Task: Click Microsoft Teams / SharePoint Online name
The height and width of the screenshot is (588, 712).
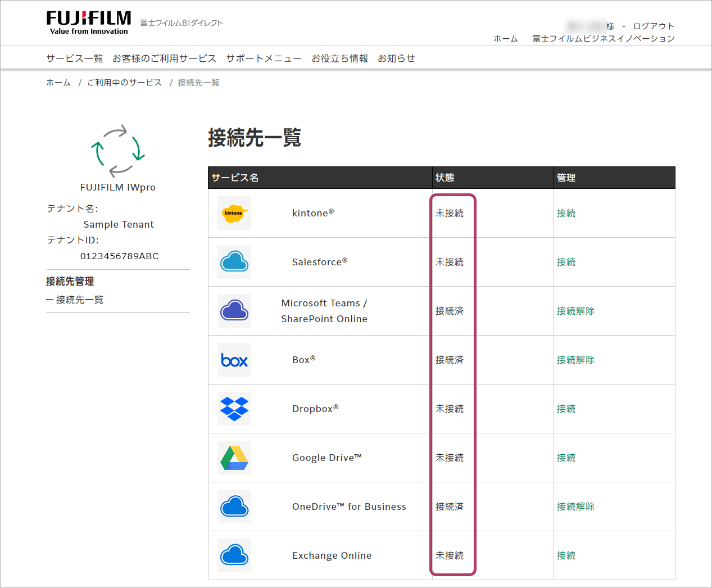Action: click(x=324, y=311)
